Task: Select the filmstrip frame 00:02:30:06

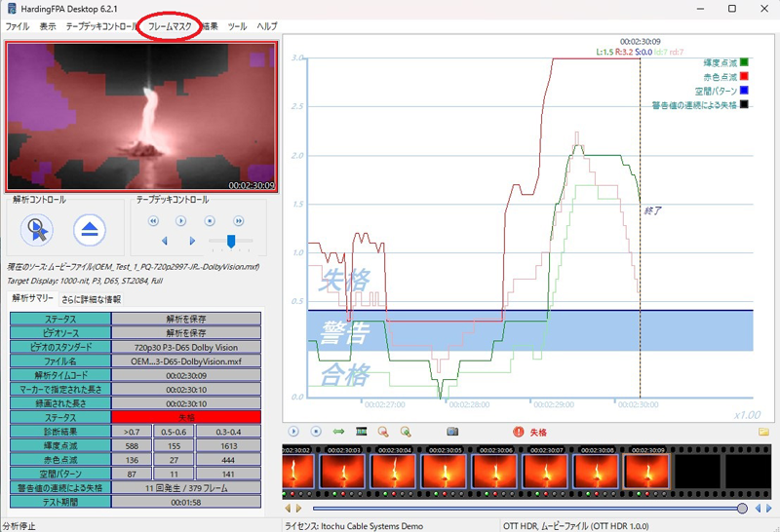Action: [495, 471]
